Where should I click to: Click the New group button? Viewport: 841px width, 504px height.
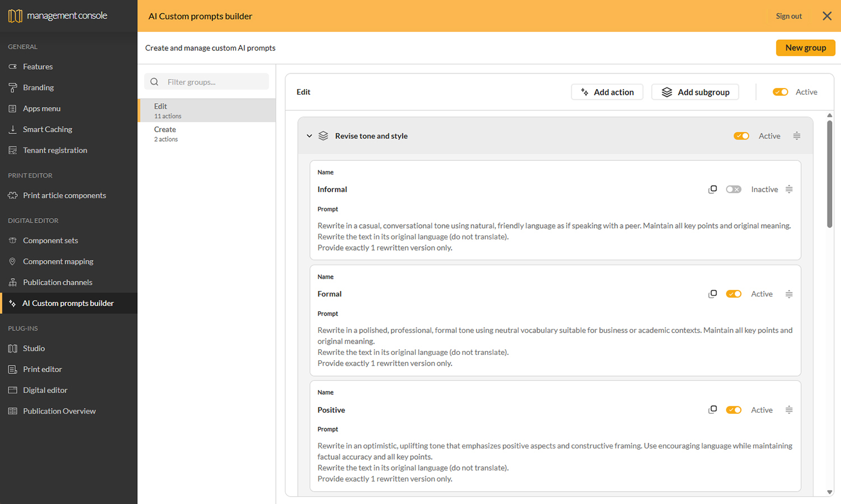tap(806, 48)
